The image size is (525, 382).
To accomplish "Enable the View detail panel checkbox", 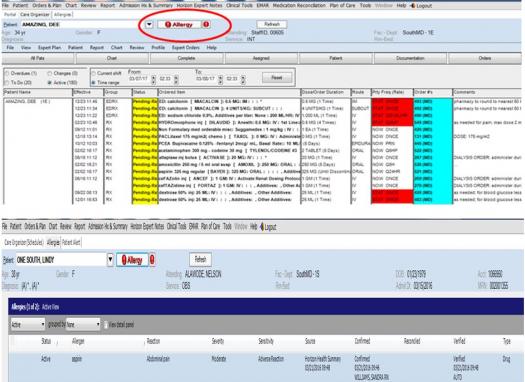I will point(106,324).
